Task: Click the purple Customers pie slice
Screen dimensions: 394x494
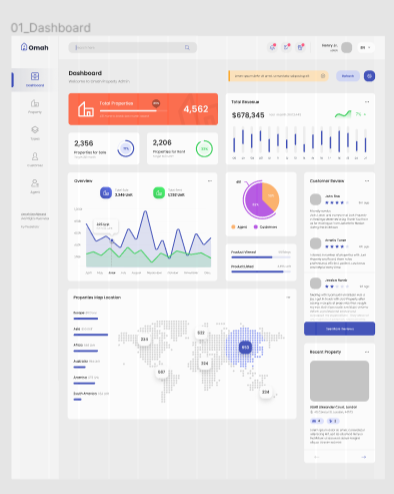Action: pyautogui.click(x=256, y=203)
